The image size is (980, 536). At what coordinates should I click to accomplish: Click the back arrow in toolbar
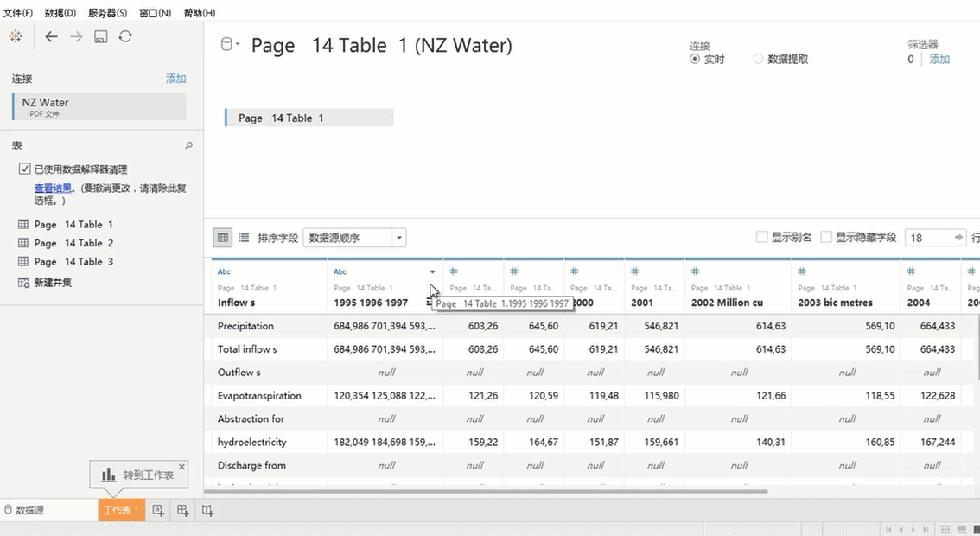pos(51,36)
